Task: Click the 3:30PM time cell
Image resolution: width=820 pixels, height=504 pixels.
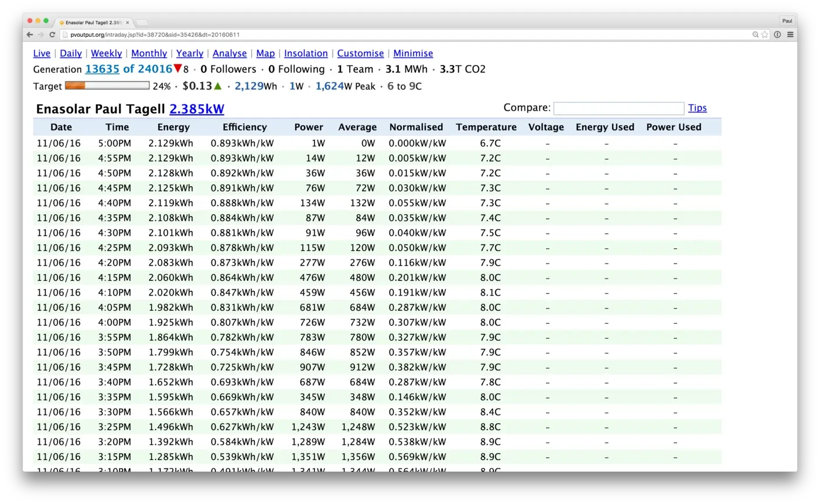Action: point(115,412)
